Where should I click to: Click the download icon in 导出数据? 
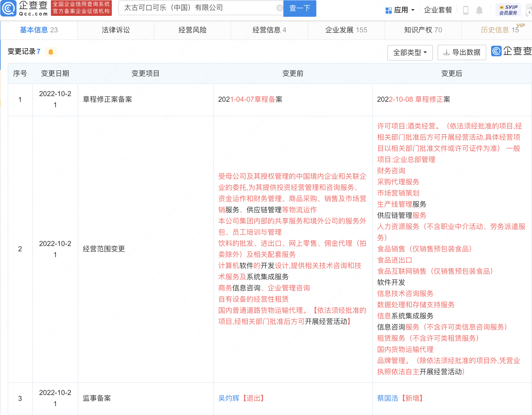coord(446,53)
